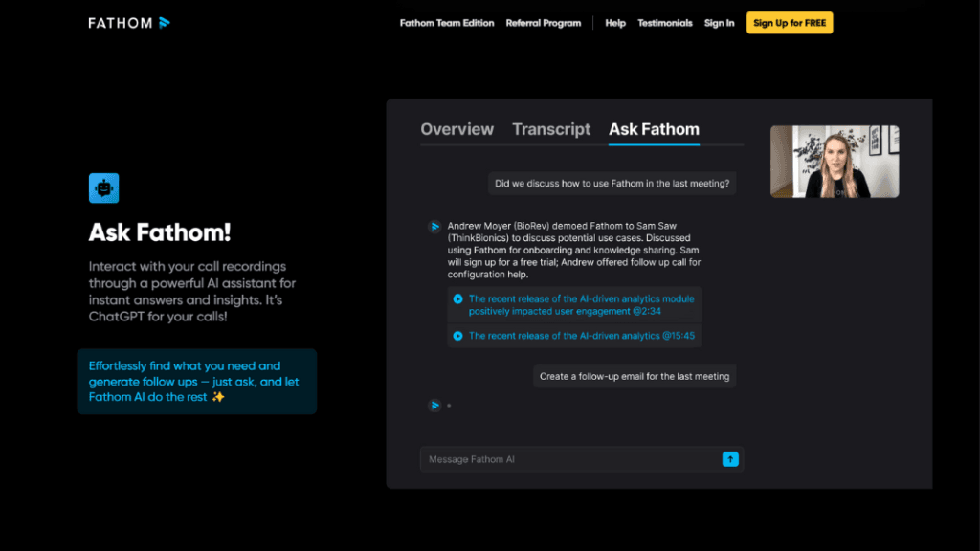Image resolution: width=980 pixels, height=551 pixels.
Task: Click the Fathom avatar beside Andrew Moyer reply
Action: (x=434, y=226)
